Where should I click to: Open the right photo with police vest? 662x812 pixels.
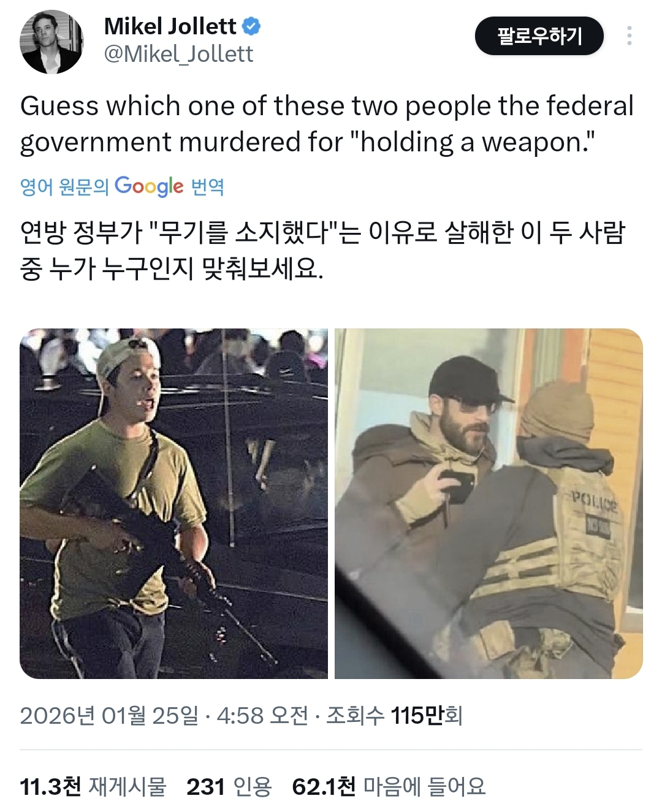coord(489,504)
